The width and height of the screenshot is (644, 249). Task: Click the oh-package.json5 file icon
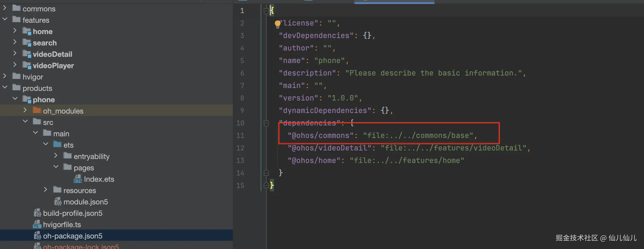click(37, 236)
